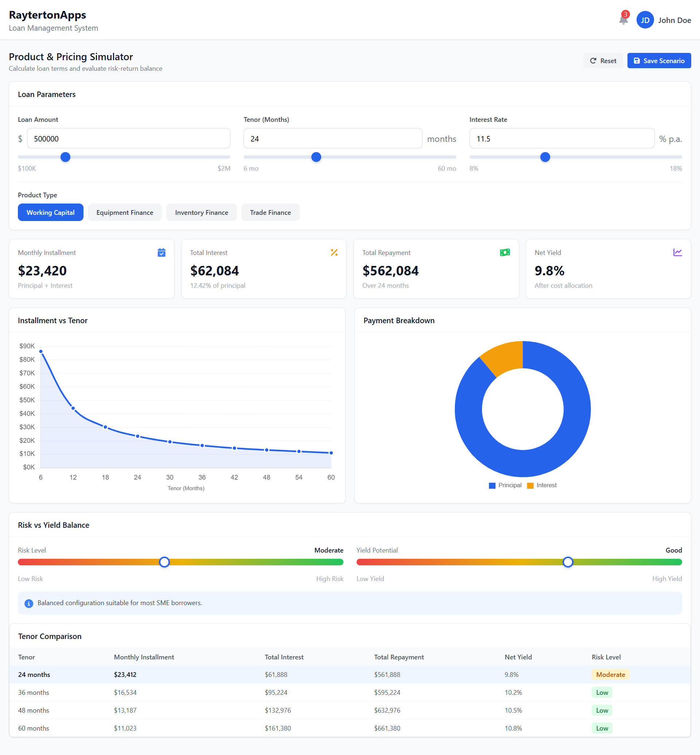Click the chart icon on Net Yield card
The height and width of the screenshot is (755, 700).
[x=678, y=252]
